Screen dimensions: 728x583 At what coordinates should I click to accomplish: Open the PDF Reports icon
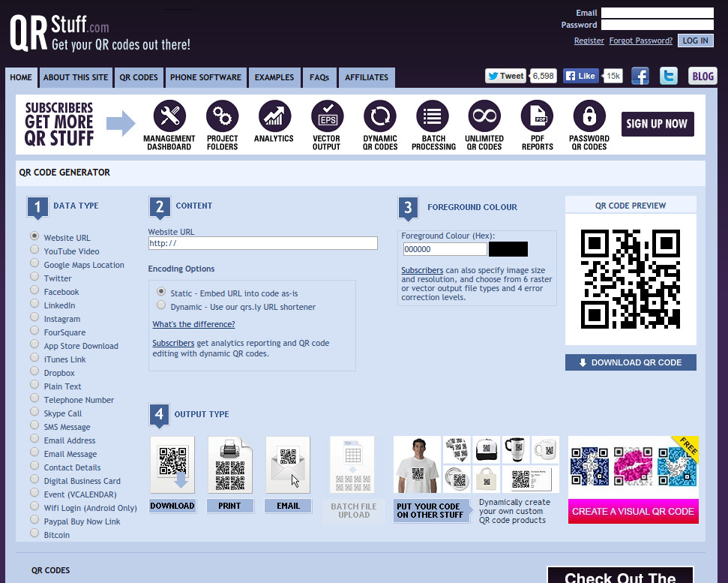pyautogui.click(x=537, y=116)
